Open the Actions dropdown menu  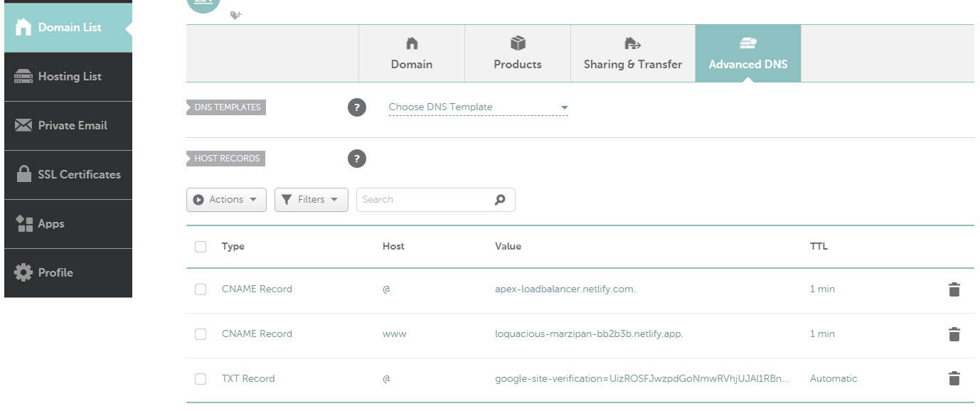click(x=226, y=200)
